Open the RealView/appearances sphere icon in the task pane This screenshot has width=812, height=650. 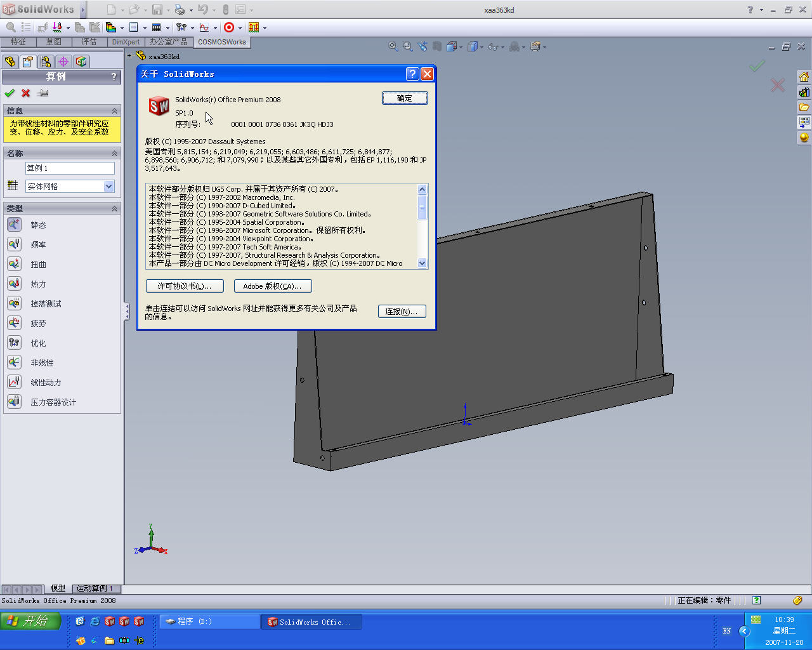point(804,137)
